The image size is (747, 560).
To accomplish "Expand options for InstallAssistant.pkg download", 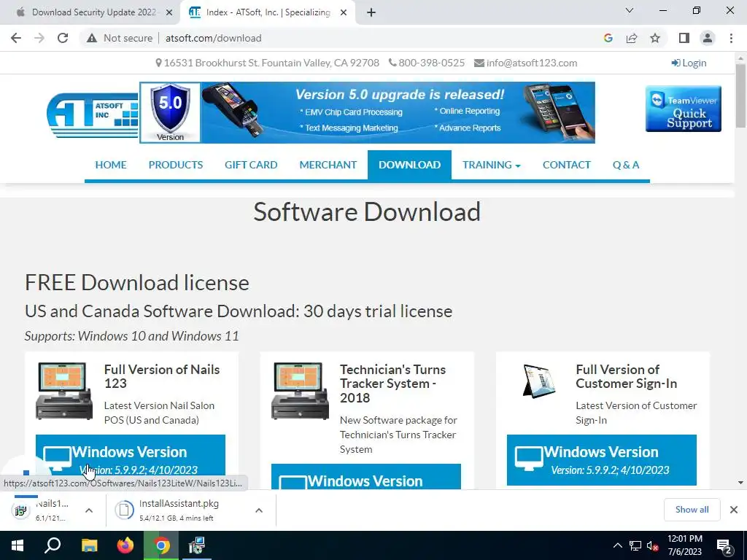I will [259, 510].
